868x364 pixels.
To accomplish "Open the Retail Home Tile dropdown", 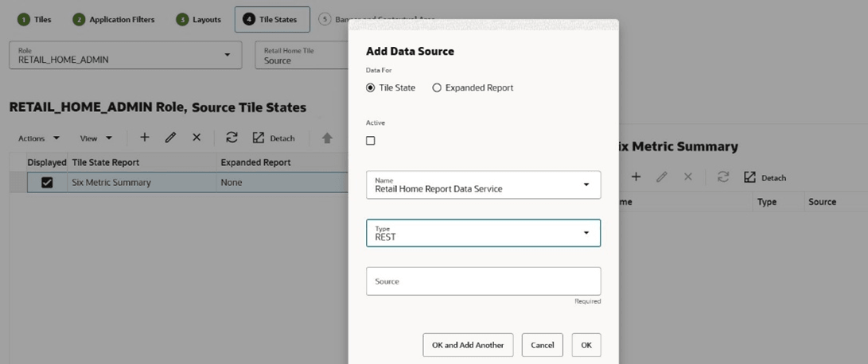I will (302, 55).
